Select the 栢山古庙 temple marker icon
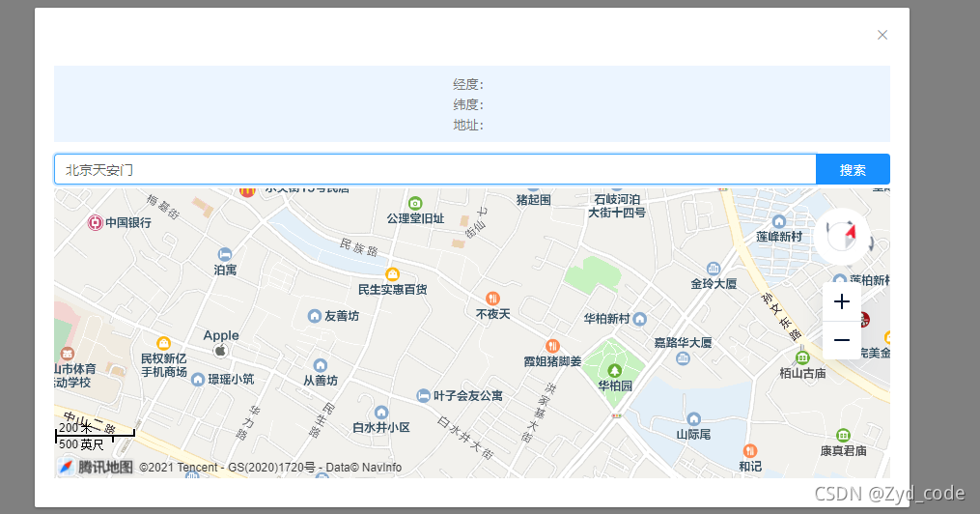 (802, 358)
